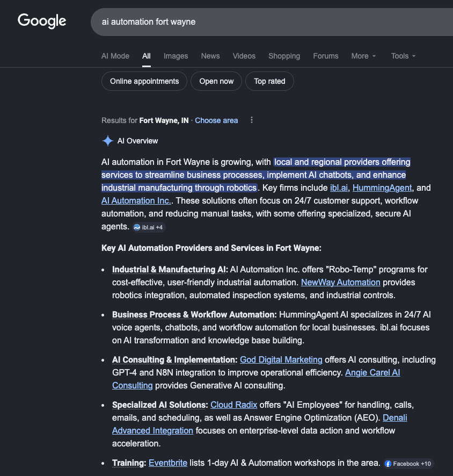Open the three-dot menu beside Choose area
Screen dimensions: 453x476
[251, 120]
